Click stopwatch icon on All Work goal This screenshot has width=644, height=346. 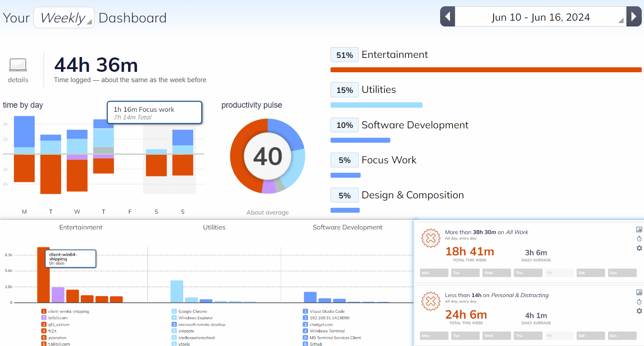639,239
